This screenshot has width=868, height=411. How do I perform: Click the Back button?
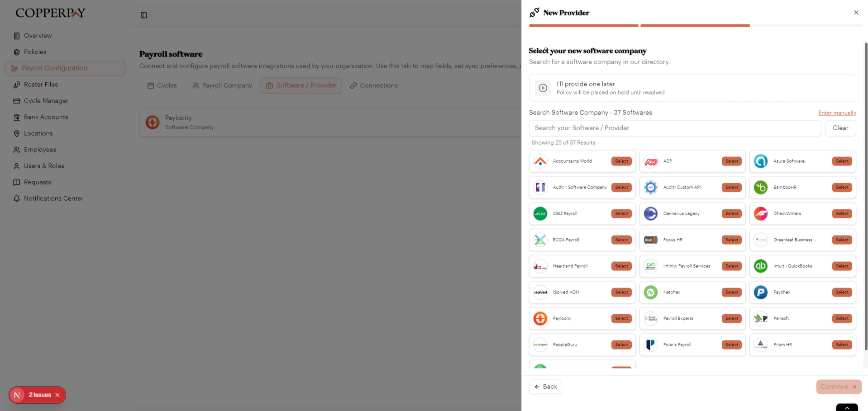pos(545,387)
